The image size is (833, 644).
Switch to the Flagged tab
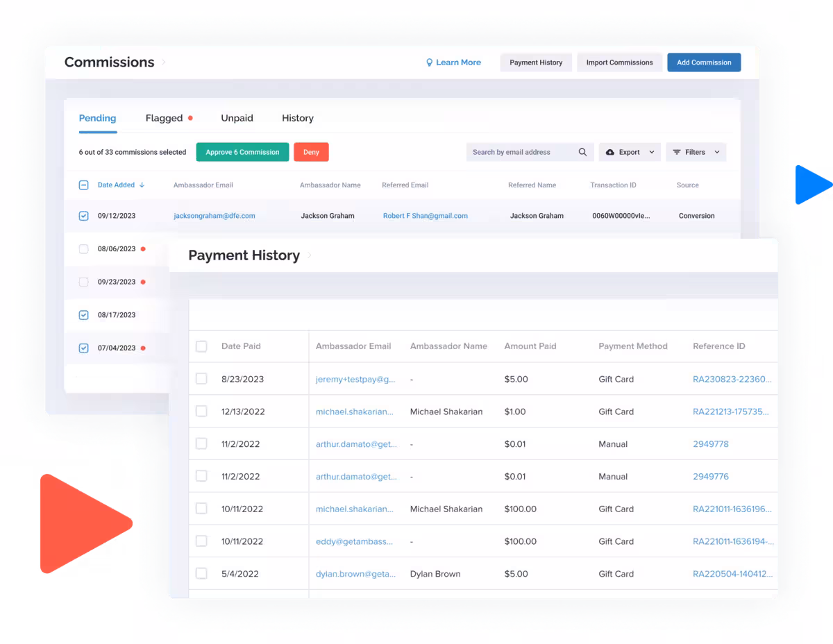[165, 118]
